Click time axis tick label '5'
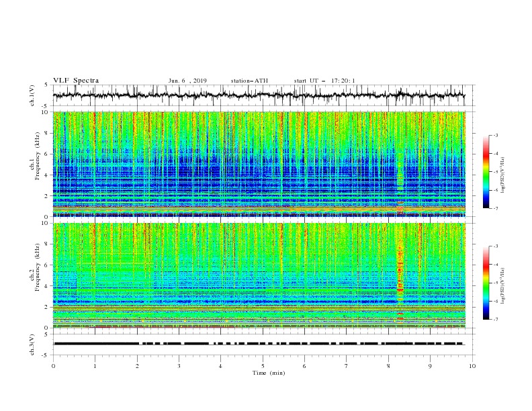Screen dimensions: 532x411 pyautogui.click(x=263, y=366)
